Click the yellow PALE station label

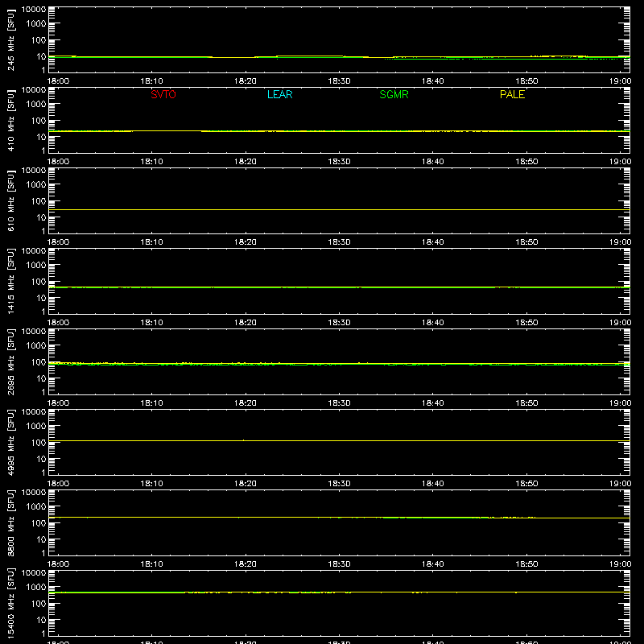coord(512,94)
